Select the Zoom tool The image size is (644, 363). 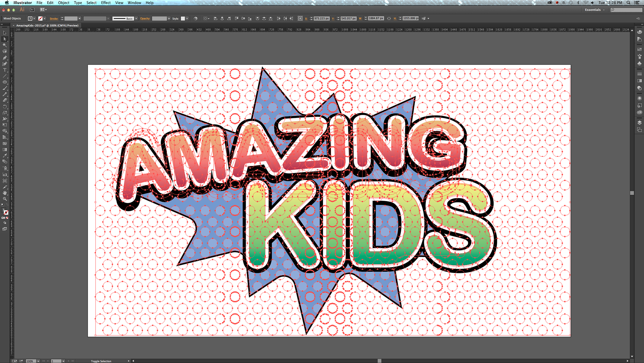tap(5, 199)
